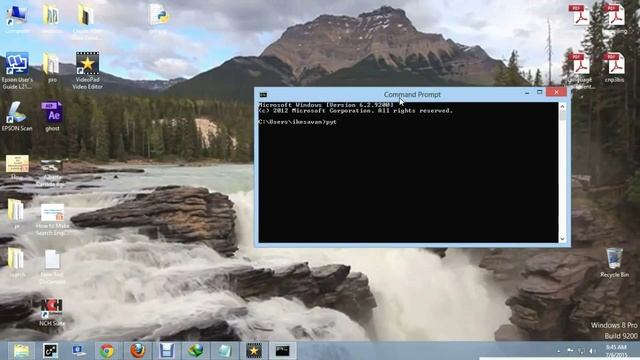Click the Command Prompt scrollbar thumb

562,116
